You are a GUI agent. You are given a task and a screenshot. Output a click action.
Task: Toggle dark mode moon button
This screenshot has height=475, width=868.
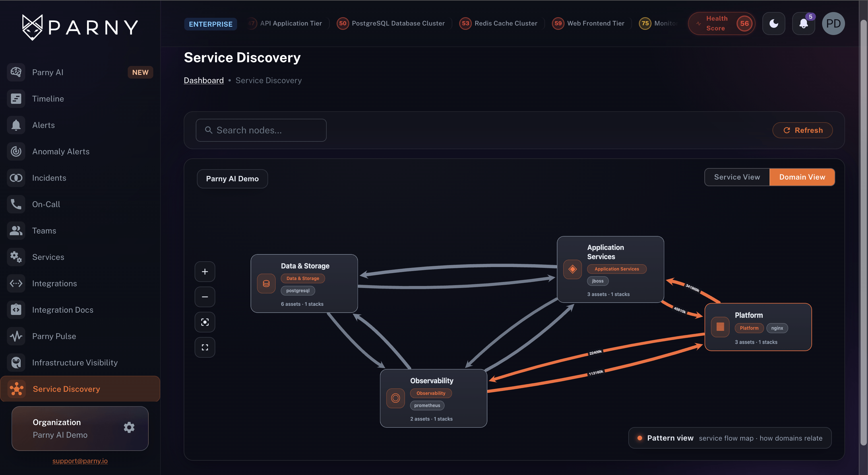774,24
